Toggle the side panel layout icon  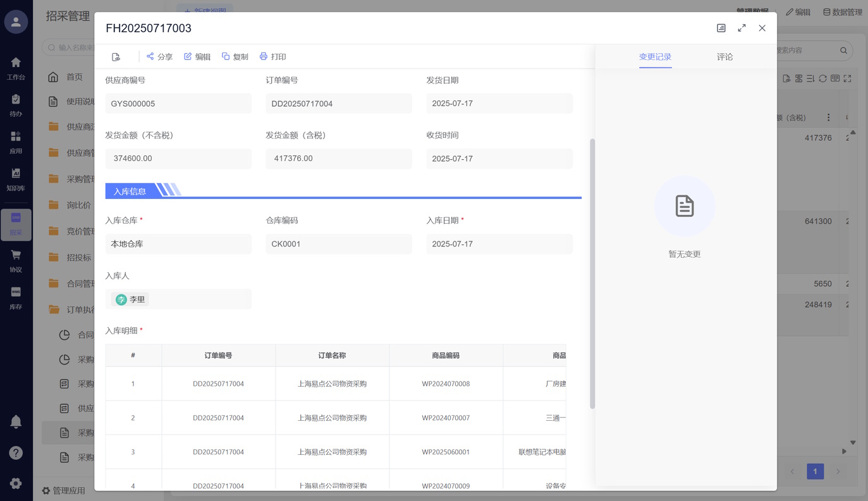point(721,28)
